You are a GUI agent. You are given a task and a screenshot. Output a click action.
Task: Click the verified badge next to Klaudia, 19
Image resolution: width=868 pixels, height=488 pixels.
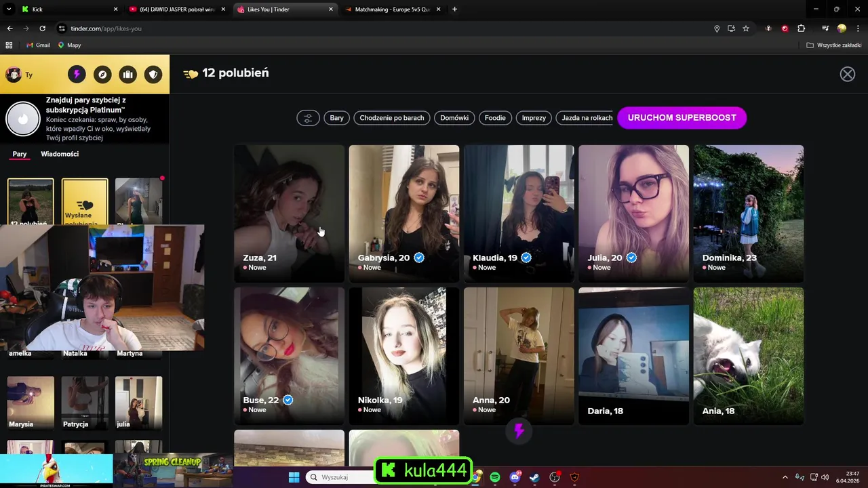(x=526, y=258)
